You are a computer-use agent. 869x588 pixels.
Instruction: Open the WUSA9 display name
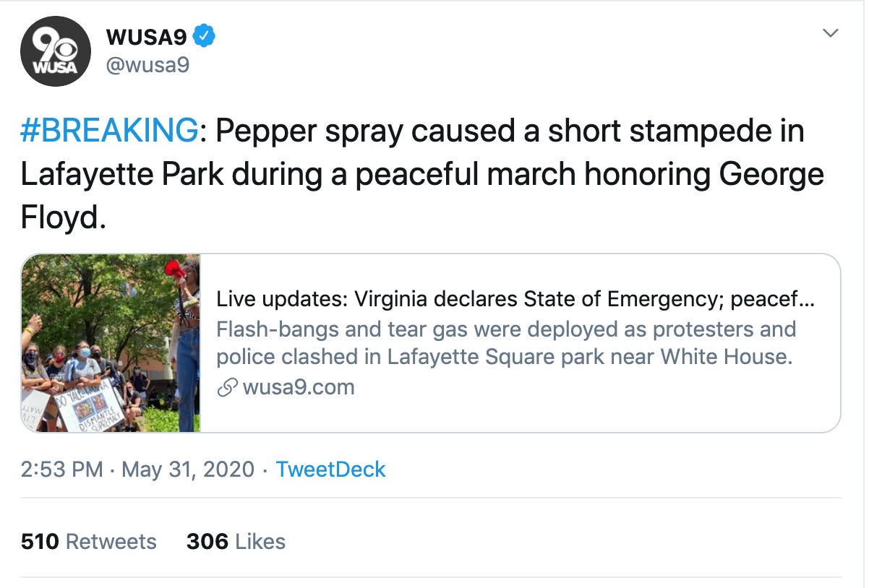tap(147, 35)
